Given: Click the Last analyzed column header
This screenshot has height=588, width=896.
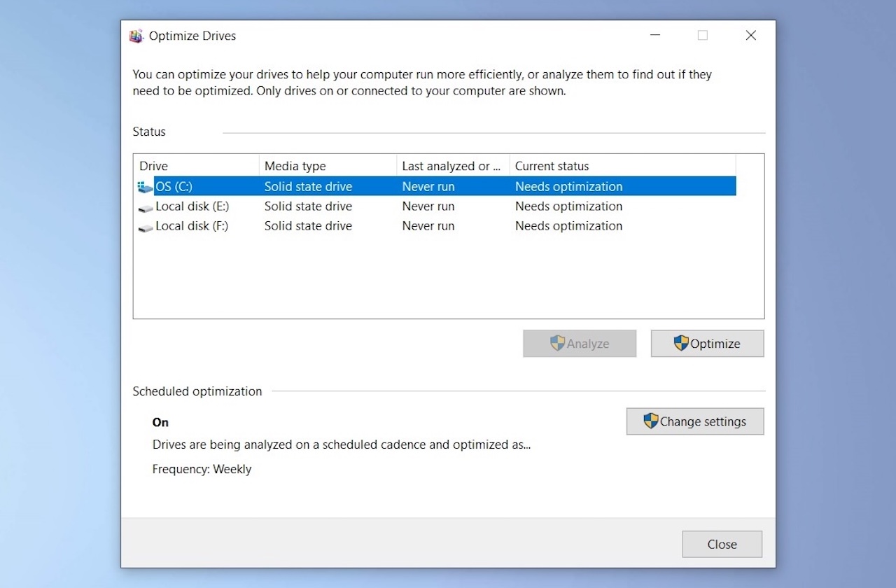Looking at the screenshot, I should [x=452, y=166].
